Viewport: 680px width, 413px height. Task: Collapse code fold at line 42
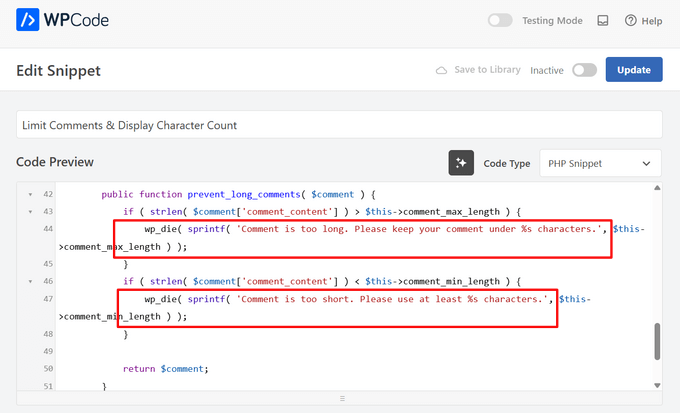(30, 194)
